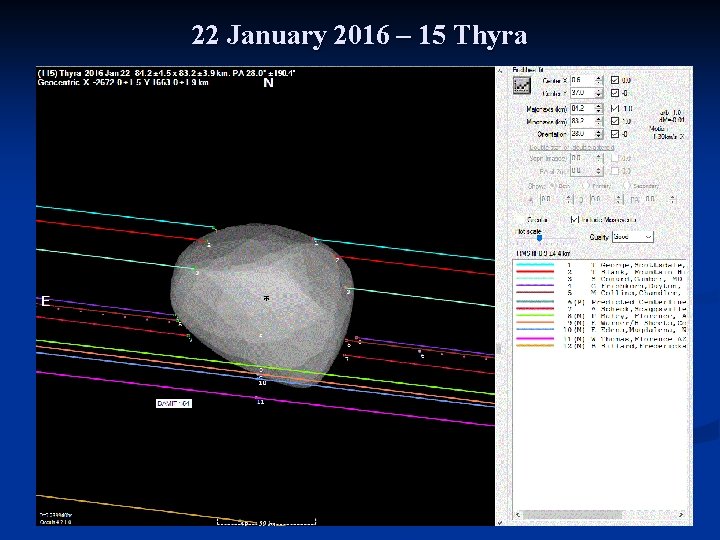The image size is (720, 540).
Task: Click chord label 11 on magenta line
Action: click(x=260, y=402)
